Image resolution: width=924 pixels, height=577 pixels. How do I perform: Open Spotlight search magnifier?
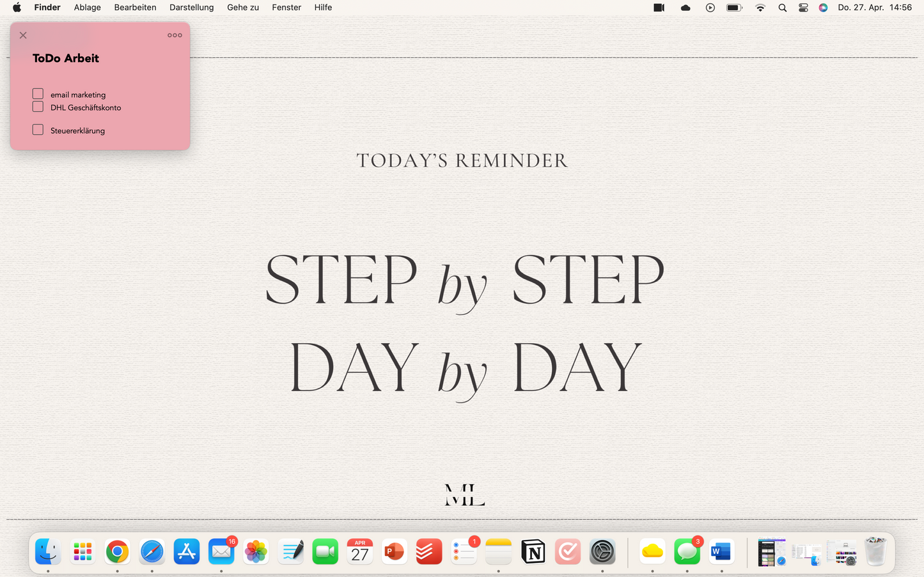pos(782,8)
